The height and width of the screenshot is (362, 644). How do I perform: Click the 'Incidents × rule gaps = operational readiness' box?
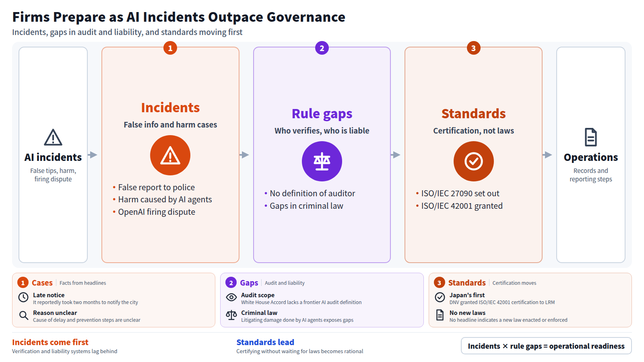click(546, 346)
